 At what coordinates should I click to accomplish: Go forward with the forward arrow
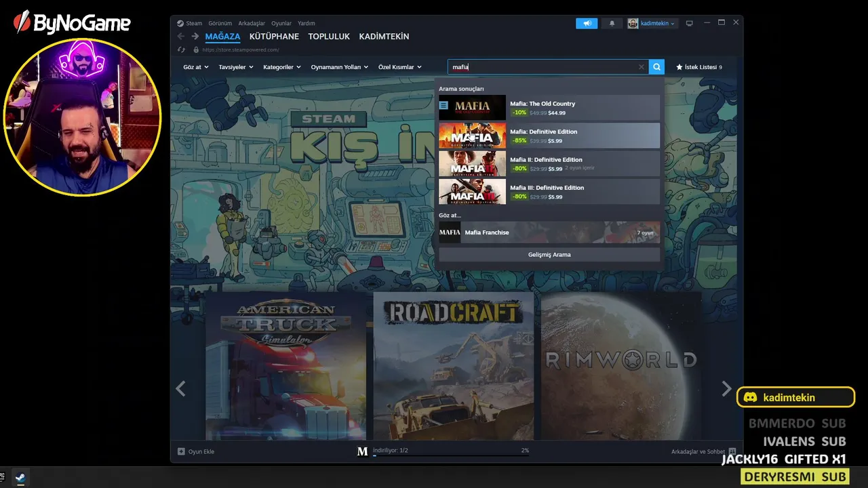[195, 37]
